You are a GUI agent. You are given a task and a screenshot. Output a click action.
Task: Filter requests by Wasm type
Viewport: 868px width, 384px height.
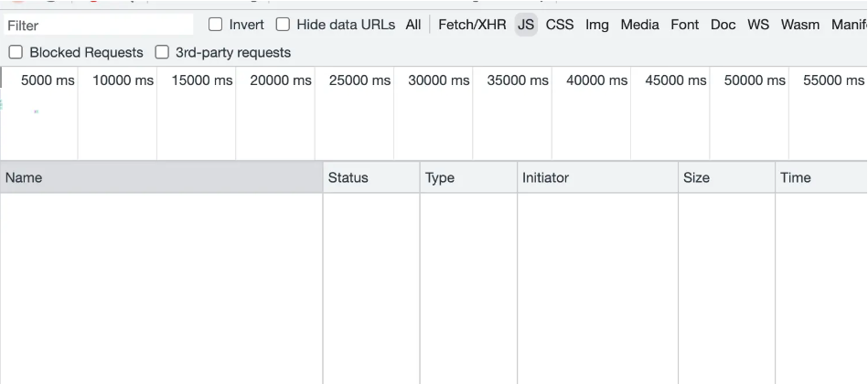click(x=800, y=25)
